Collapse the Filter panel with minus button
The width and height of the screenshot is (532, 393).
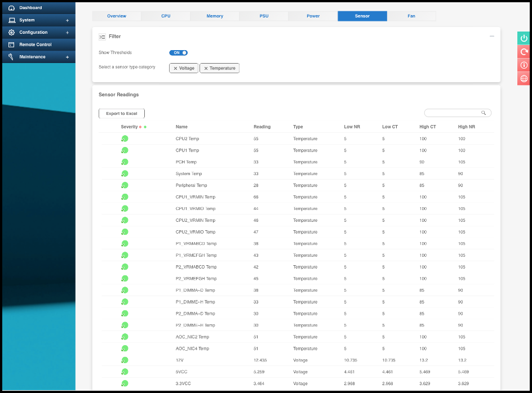[491, 36]
